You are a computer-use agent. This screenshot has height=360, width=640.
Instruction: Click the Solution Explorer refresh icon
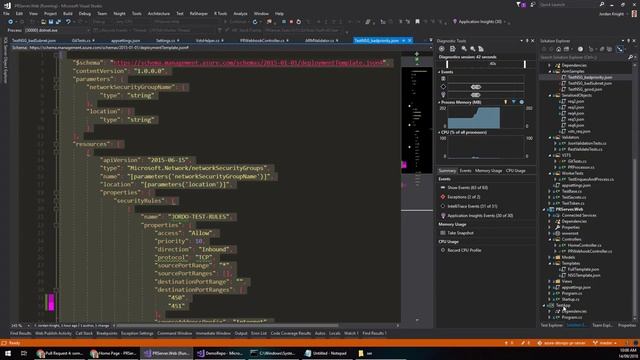coord(591,49)
